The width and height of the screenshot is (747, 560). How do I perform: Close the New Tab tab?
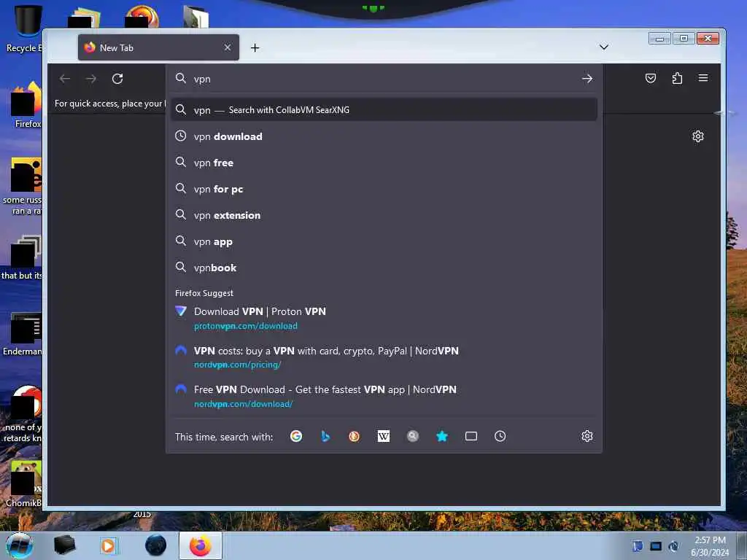228,47
